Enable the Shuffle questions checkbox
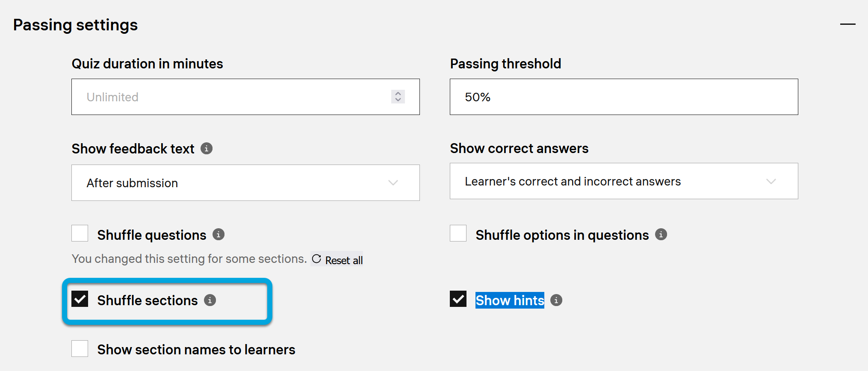Screen dimensions: 868x371 (80, 234)
